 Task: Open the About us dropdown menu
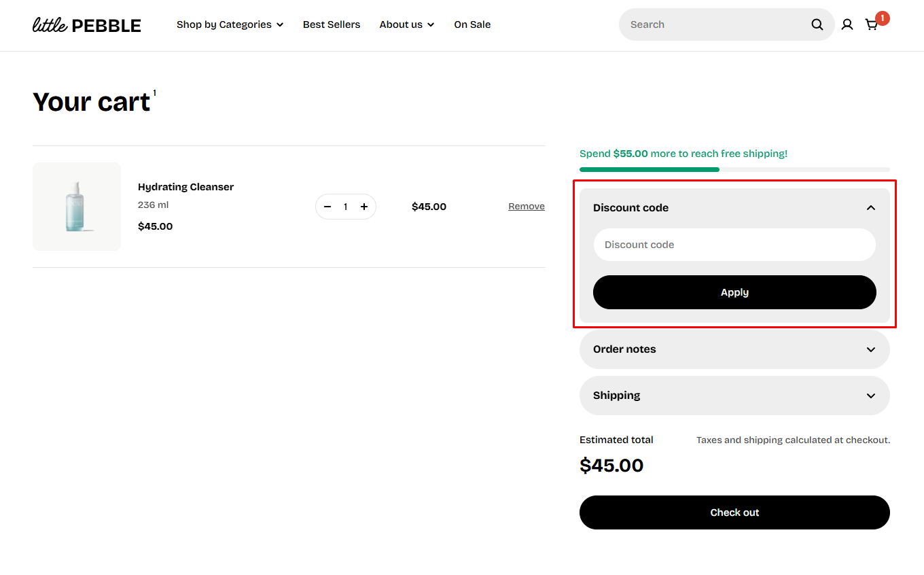coord(407,24)
